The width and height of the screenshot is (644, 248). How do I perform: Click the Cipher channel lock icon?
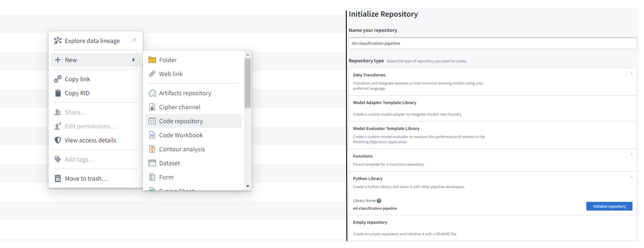click(x=152, y=107)
